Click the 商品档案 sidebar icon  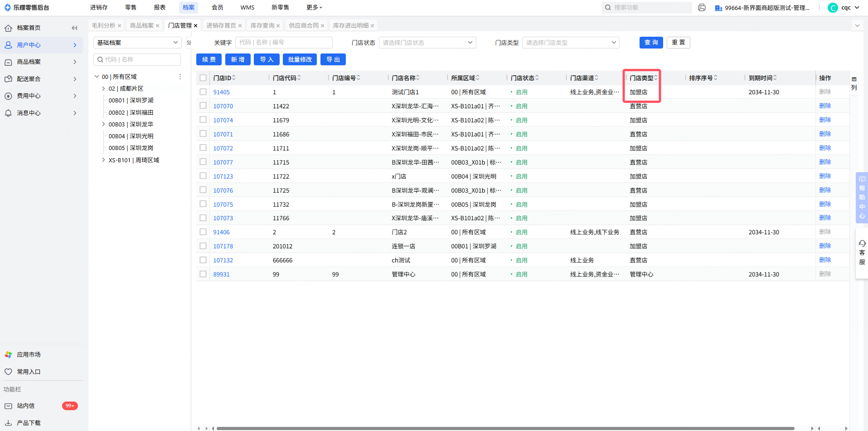8,62
